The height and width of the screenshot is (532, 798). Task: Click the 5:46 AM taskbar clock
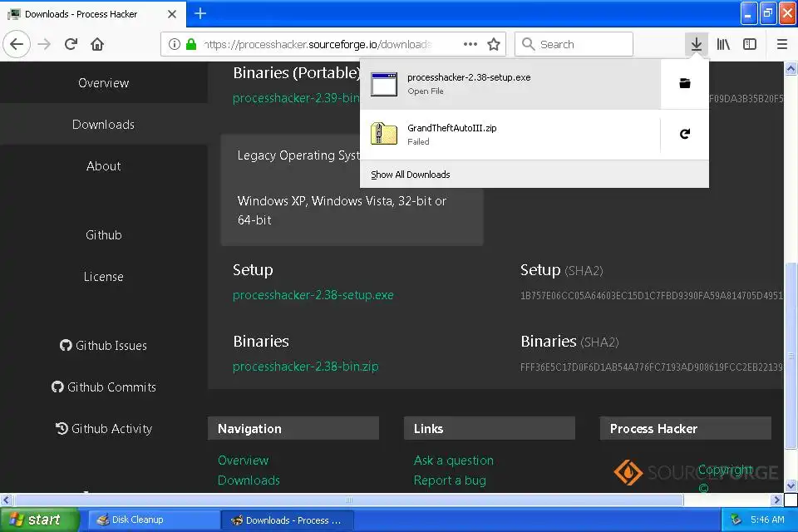pos(767,520)
